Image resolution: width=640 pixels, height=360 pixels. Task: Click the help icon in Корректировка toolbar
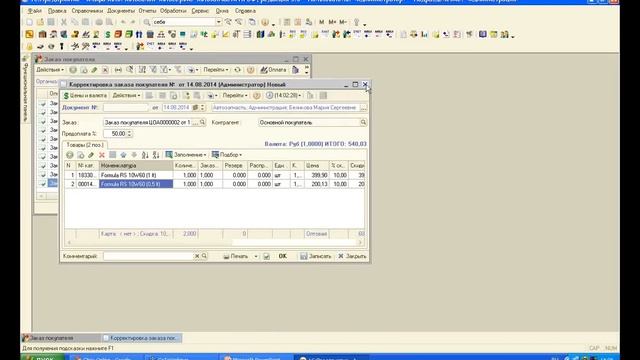tap(256, 96)
